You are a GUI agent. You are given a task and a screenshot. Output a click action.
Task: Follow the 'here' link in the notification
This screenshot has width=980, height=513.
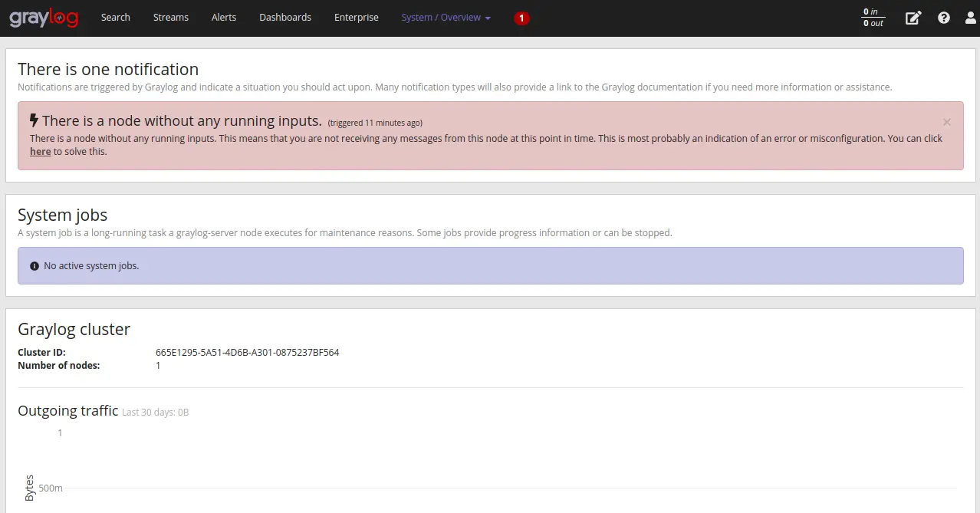40,152
